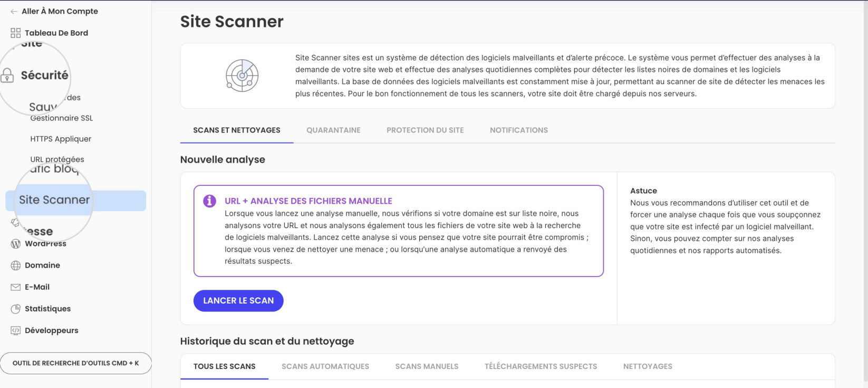Click the Développeurs code icon
The height and width of the screenshot is (388, 868).
15,330
